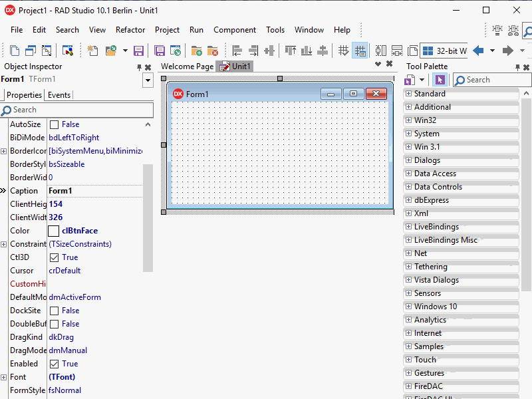The image size is (532, 399).
Task: Open the Form1 TForm1 object selector dropdown
Action: point(148,80)
